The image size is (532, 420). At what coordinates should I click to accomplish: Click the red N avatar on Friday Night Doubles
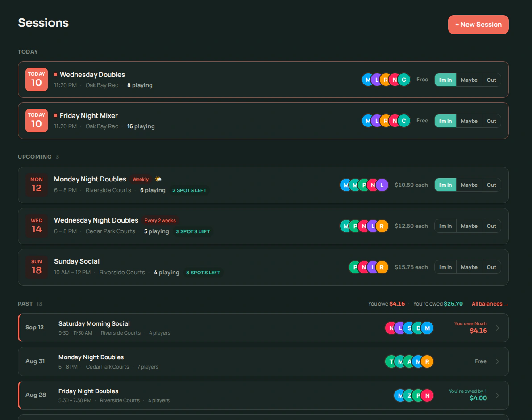pyautogui.click(x=427, y=395)
